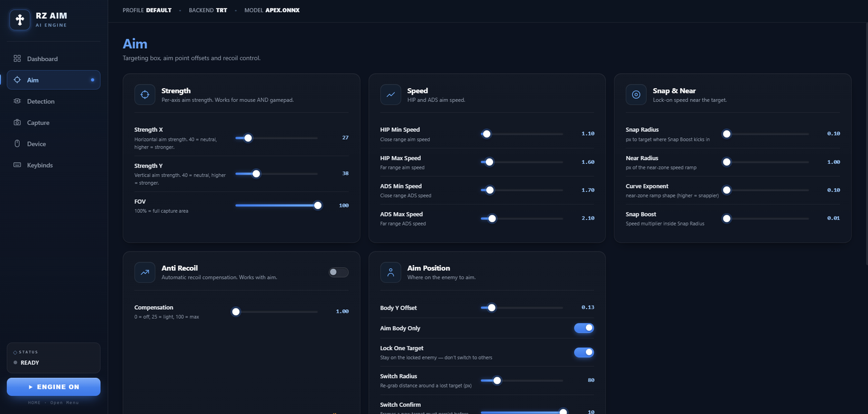Click the Detection eye icon in sidebar
This screenshot has width=868, height=414.
[x=17, y=101]
